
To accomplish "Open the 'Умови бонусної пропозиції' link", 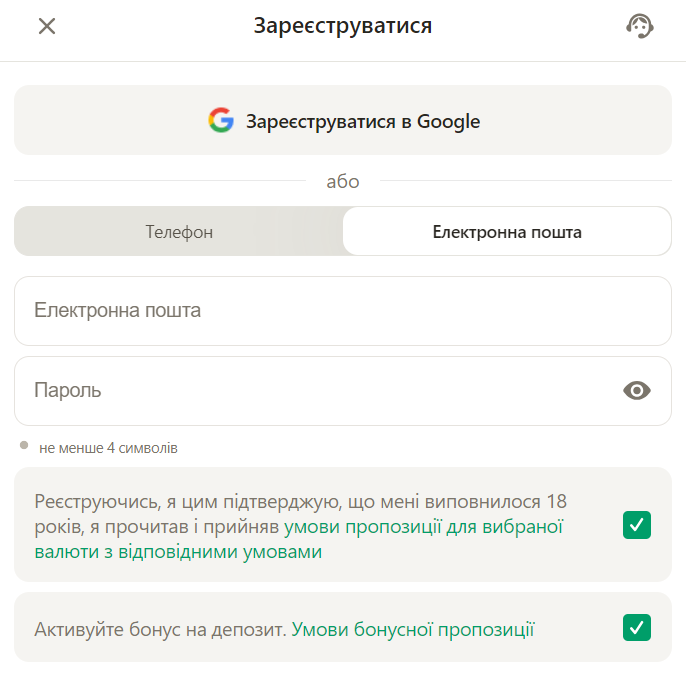I will tap(413, 629).
